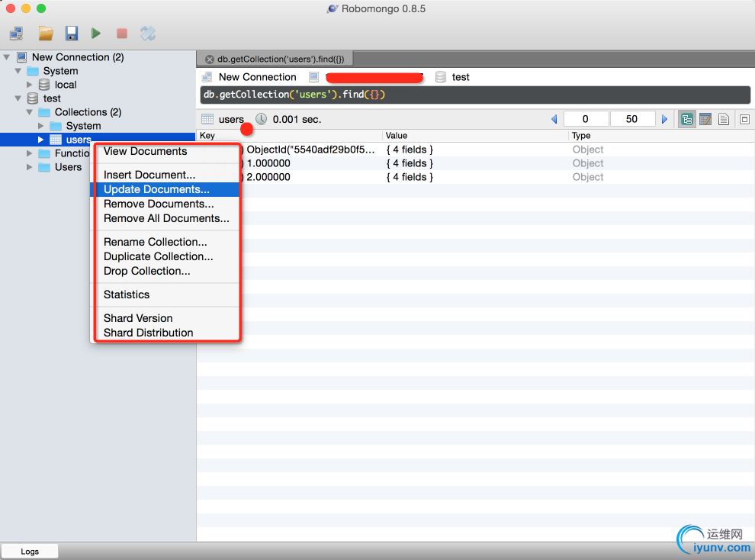
Task: Click the Value column header
Action: [x=475, y=136]
